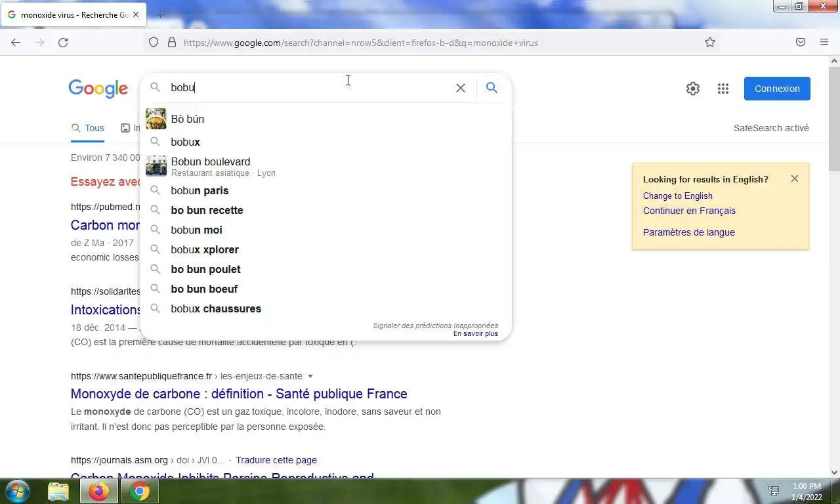Open Google settings gear icon
This screenshot has height=504, width=840.
click(x=693, y=89)
